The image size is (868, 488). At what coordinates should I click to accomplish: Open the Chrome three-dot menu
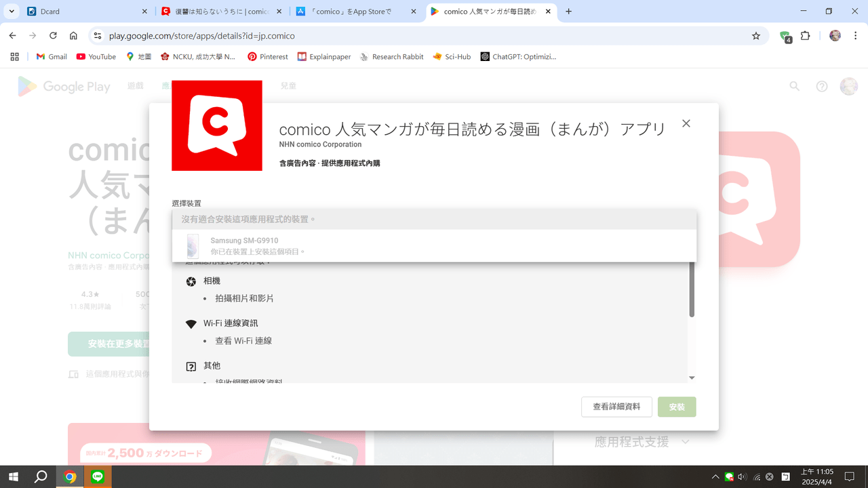tap(855, 36)
